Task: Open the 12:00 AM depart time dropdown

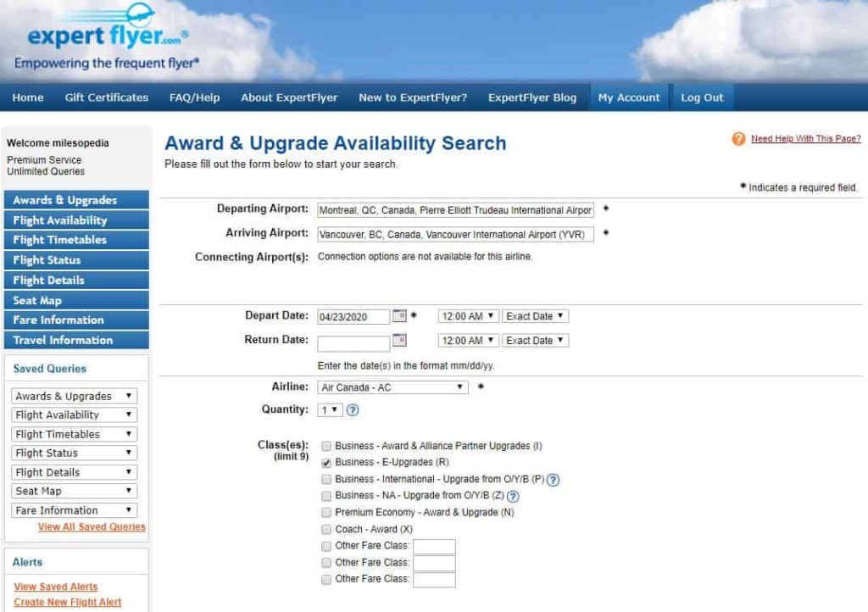Action: tap(467, 315)
